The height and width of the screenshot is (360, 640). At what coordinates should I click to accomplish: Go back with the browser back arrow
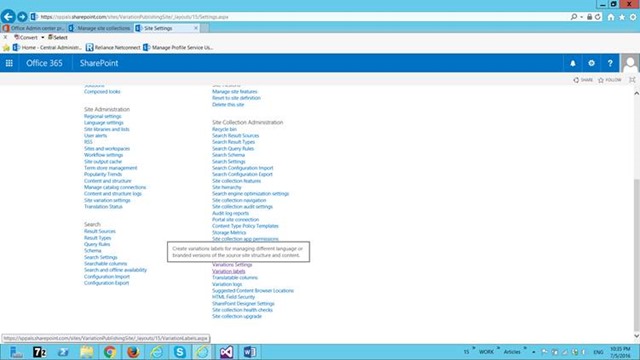pos(8,17)
